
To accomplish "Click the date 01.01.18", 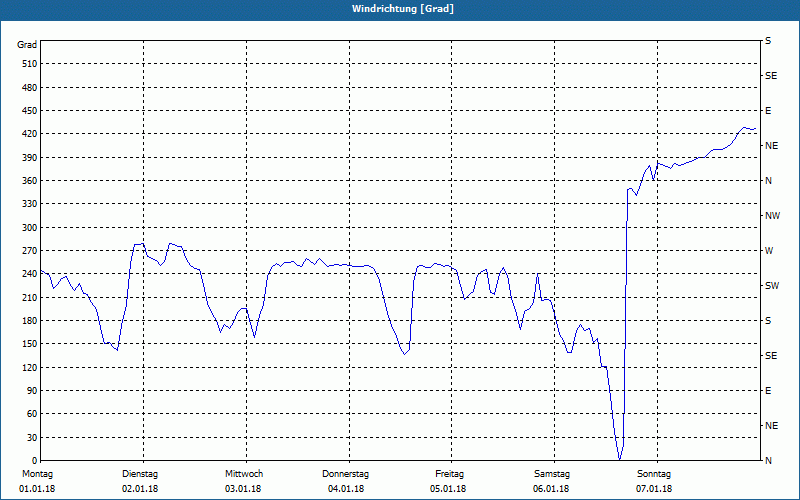I will point(37,489).
